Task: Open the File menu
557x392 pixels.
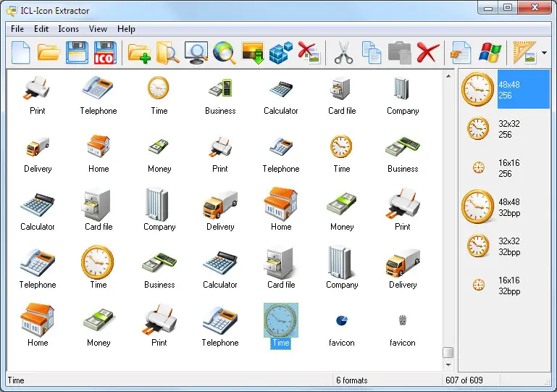Action: tap(17, 29)
